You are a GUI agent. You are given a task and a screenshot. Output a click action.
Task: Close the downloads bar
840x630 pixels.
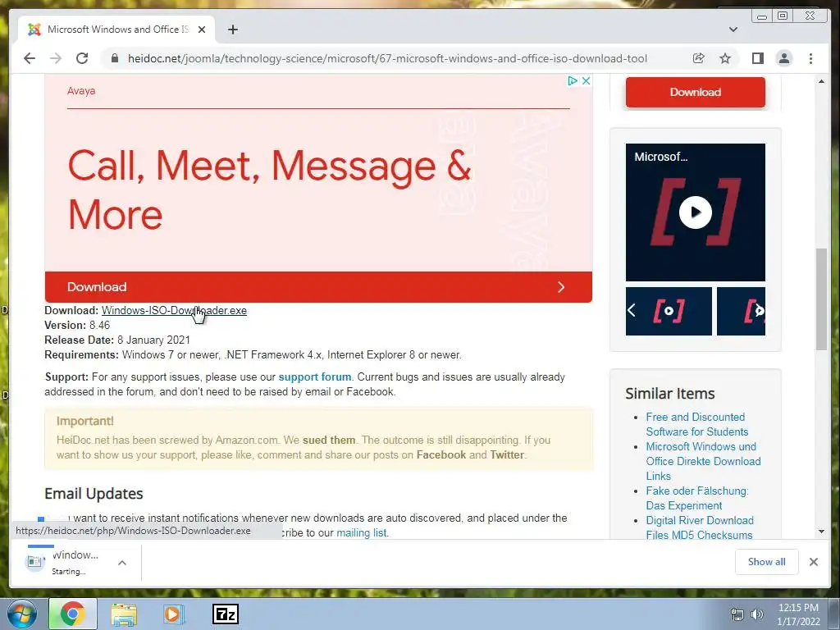[x=813, y=562]
